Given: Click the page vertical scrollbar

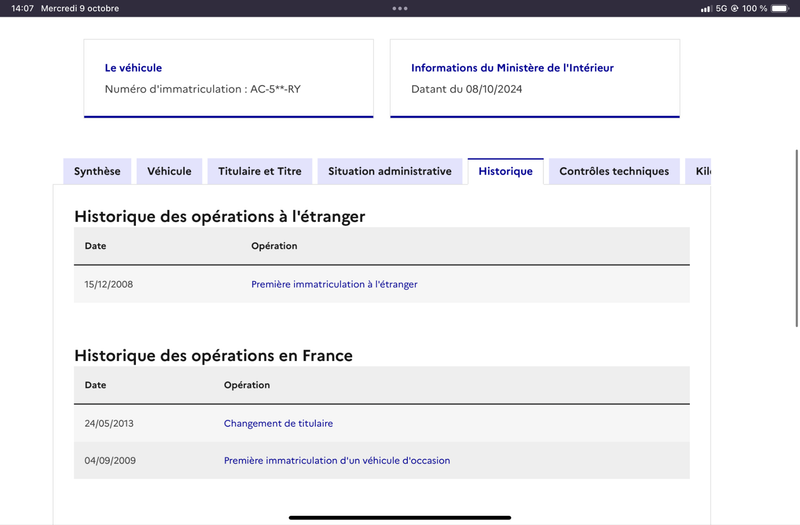Looking at the screenshot, I should (797, 238).
